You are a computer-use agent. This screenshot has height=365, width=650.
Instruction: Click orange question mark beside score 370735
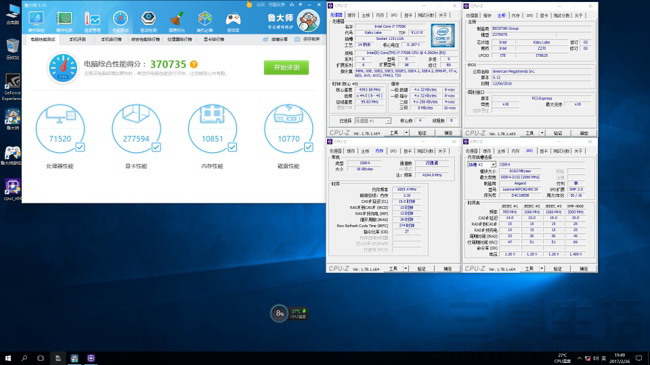[194, 64]
